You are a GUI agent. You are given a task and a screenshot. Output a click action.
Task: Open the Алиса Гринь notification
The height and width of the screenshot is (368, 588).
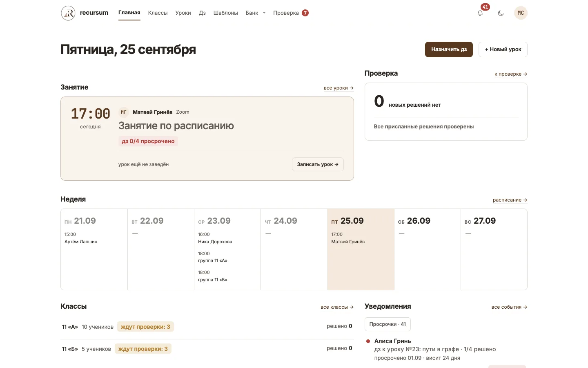click(446, 349)
